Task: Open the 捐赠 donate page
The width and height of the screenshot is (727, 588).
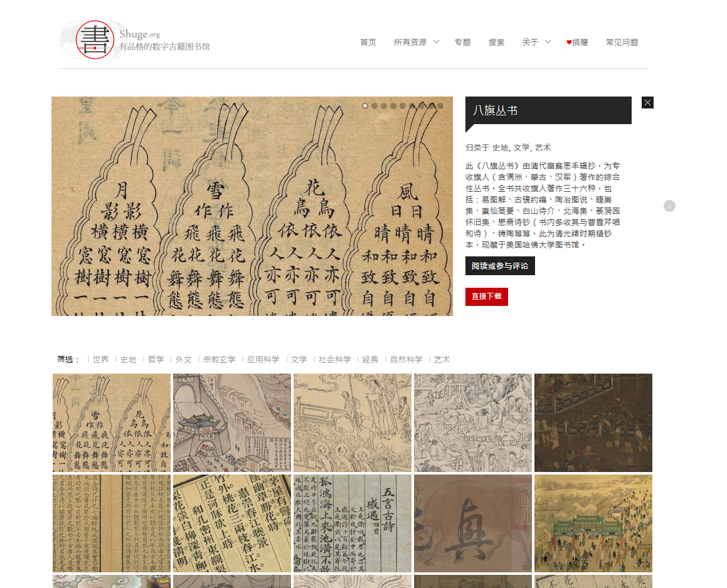Action: click(x=580, y=42)
